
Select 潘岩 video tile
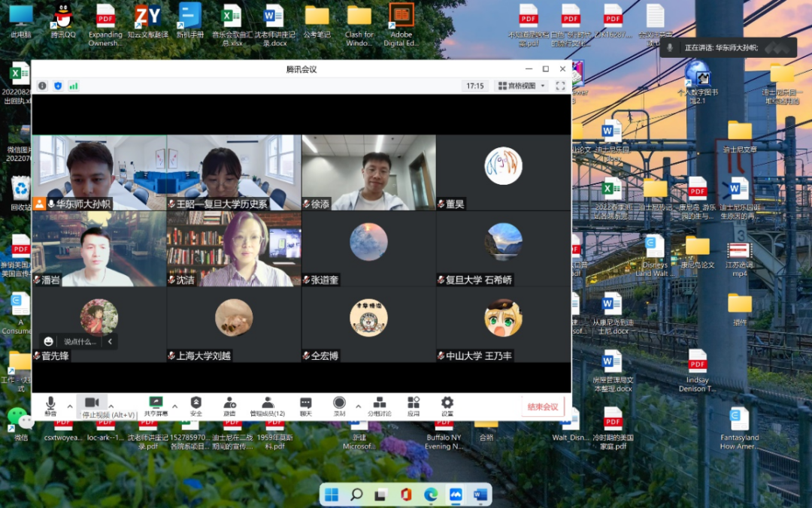(x=99, y=249)
